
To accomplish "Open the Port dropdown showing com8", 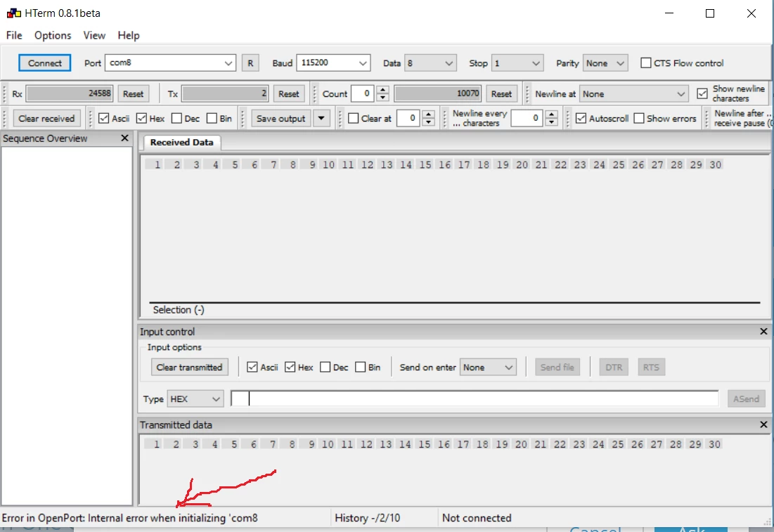I will tap(170, 63).
